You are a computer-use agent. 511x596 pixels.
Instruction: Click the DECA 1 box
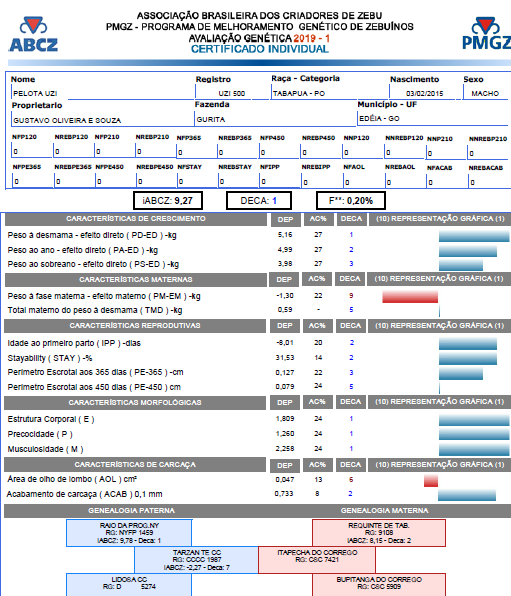point(259,201)
